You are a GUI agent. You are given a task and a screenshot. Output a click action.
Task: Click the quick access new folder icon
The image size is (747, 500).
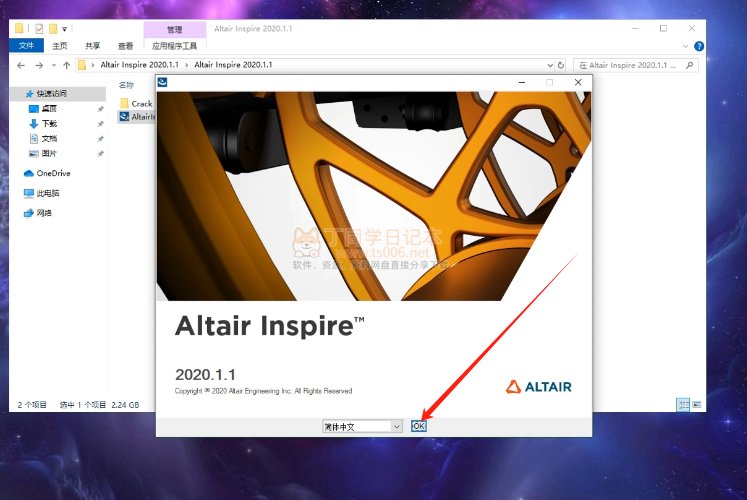(53, 29)
